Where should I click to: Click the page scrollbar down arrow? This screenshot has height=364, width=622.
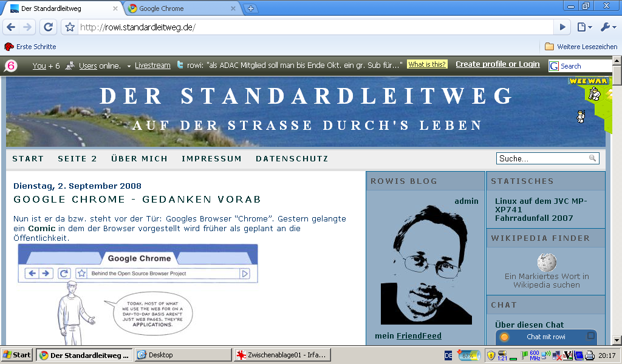(x=617, y=340)
